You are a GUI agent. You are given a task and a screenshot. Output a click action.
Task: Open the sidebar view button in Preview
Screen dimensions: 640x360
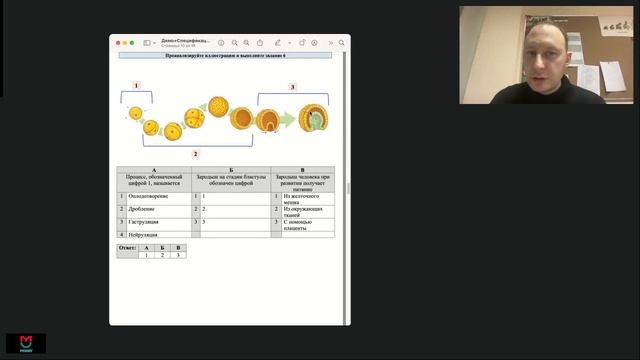pyautogui.click(x=147, y=43)
